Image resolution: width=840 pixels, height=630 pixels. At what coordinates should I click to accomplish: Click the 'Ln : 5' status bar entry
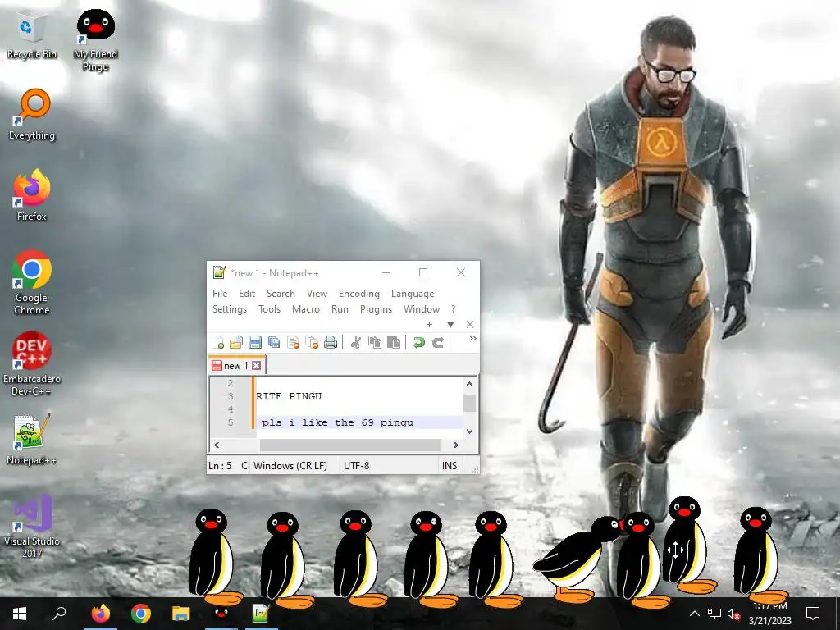pos(220,466)
